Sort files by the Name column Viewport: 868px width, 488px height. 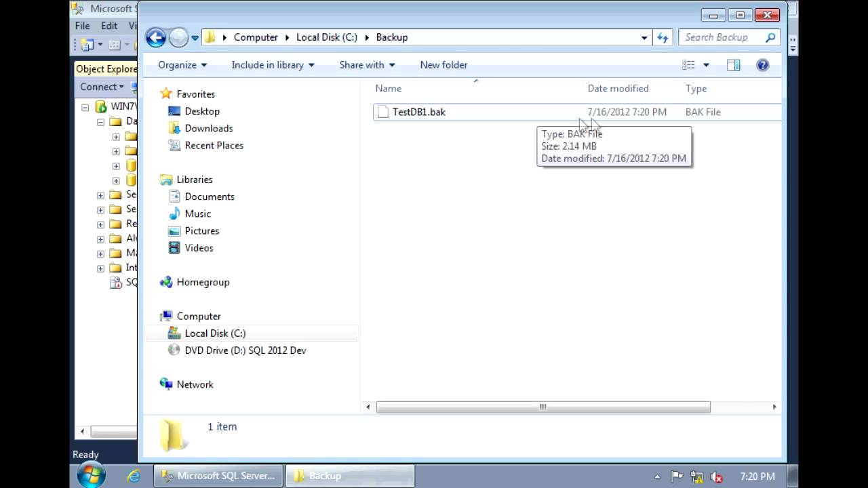[389, 88]
